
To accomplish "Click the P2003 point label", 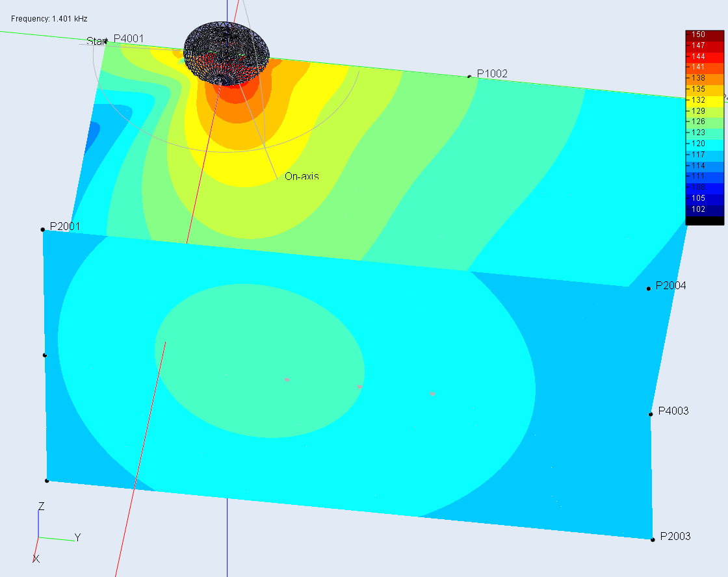I will tap(675, 536).
